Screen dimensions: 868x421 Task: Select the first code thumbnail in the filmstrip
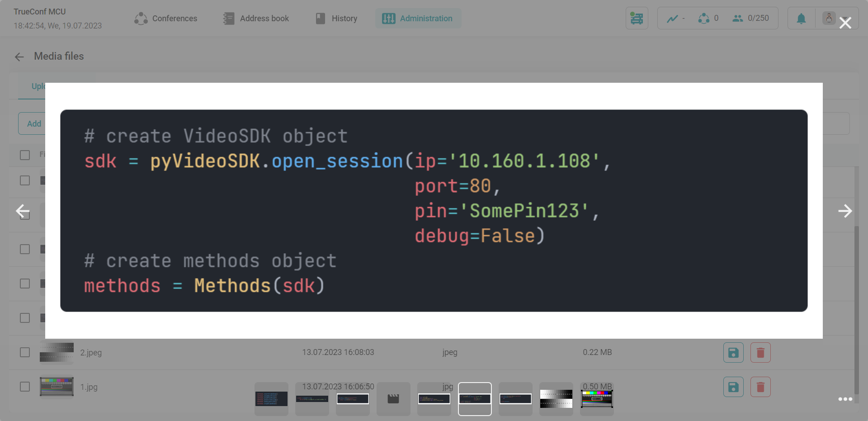(x=271, y=399)
